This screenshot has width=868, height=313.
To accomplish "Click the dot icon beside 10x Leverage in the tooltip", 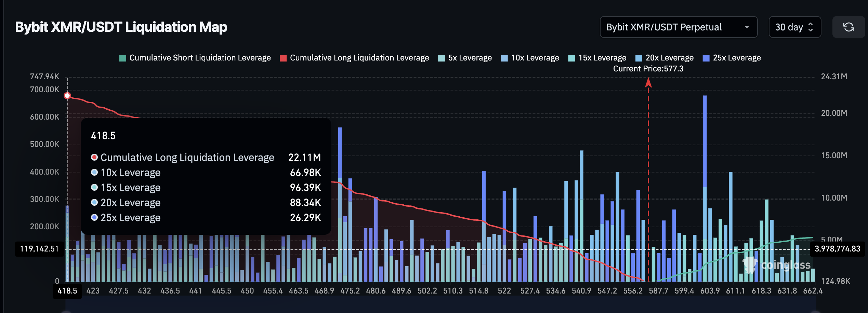I will [94, 173].
